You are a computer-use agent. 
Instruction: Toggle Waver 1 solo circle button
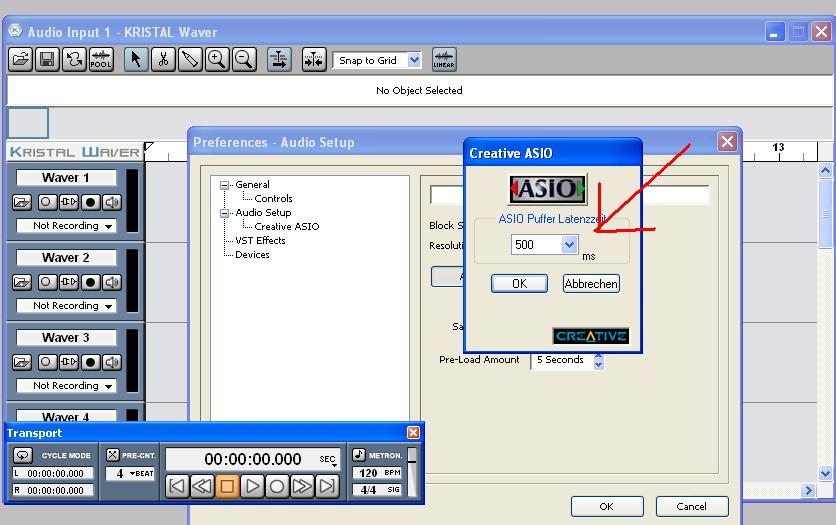click(x=46, y=202)
